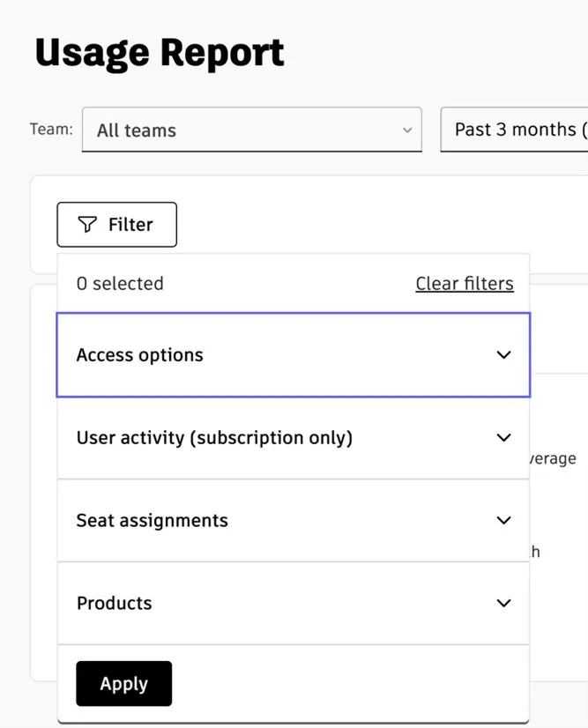This screenshot has width=588, height=728.
Task: Click empty footer area right of Apply
Action: coord(353,684)
